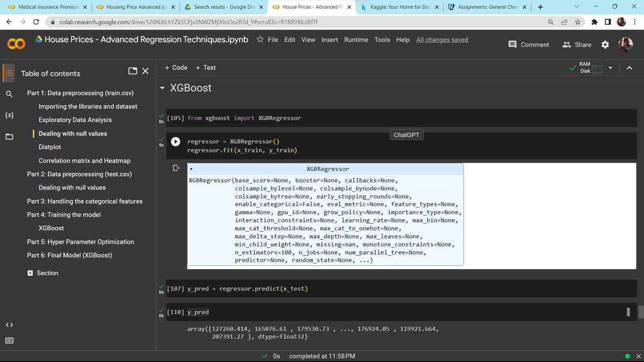Pop out the table of contents panel

(133, 71)
